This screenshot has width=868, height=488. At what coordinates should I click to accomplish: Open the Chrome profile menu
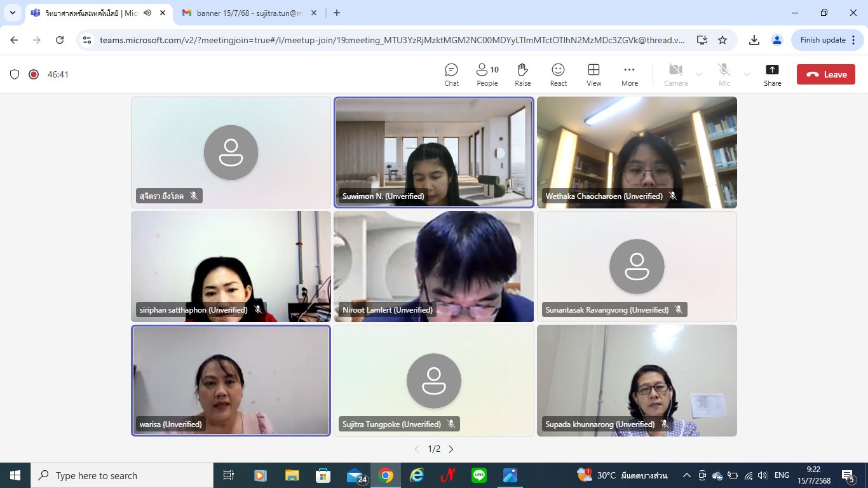(x=776, y=40)
